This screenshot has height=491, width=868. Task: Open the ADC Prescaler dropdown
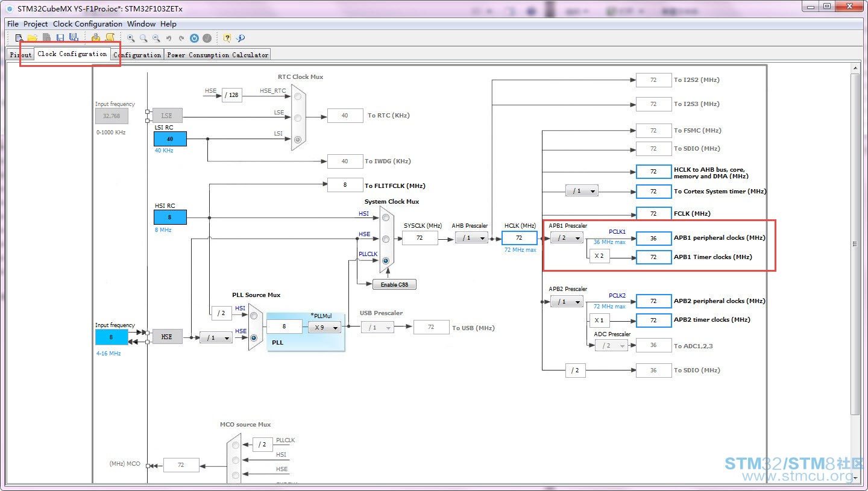pyautogui.click(x=611, y=345)
